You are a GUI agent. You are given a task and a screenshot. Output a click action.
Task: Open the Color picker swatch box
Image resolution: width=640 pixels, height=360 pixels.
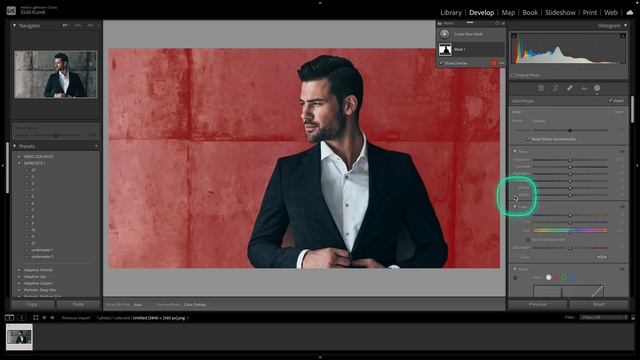601,257
